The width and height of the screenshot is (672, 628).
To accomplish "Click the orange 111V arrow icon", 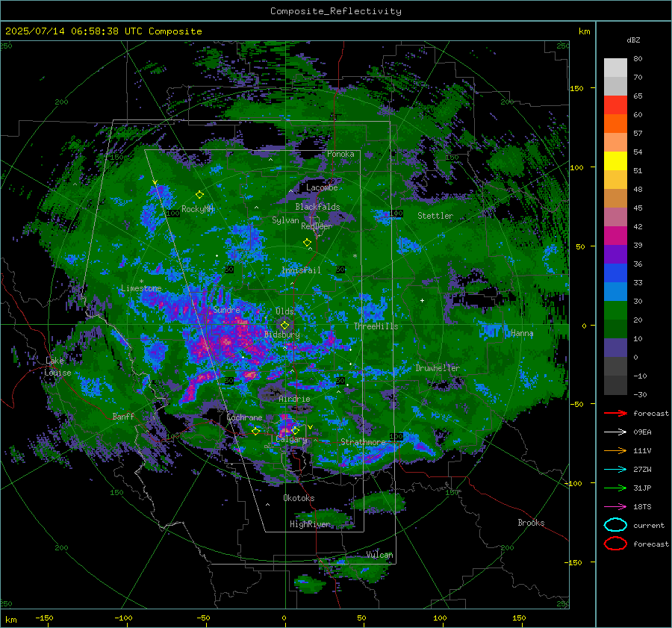I will (x=615, y=450).
